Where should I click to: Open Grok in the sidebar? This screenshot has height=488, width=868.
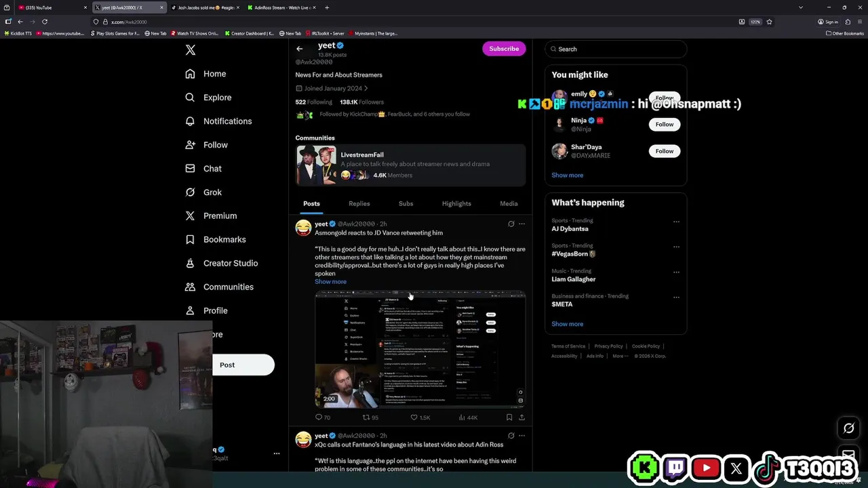[x=203, y=192]
